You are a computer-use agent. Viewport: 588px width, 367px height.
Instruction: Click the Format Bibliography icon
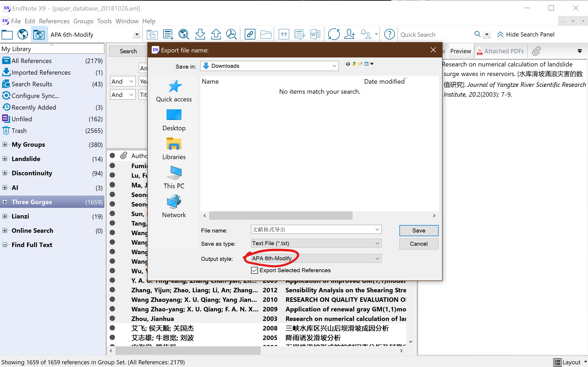[x=300, y=34]
